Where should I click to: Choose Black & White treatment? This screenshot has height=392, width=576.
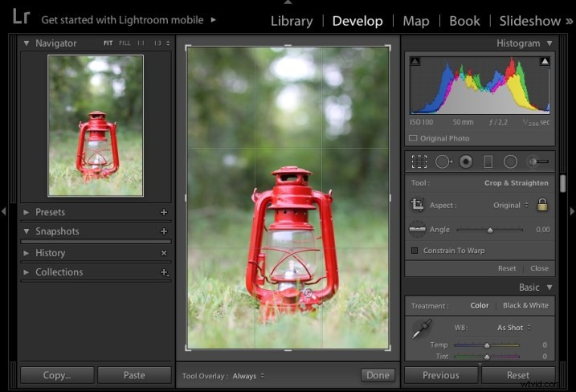[525, 305]
